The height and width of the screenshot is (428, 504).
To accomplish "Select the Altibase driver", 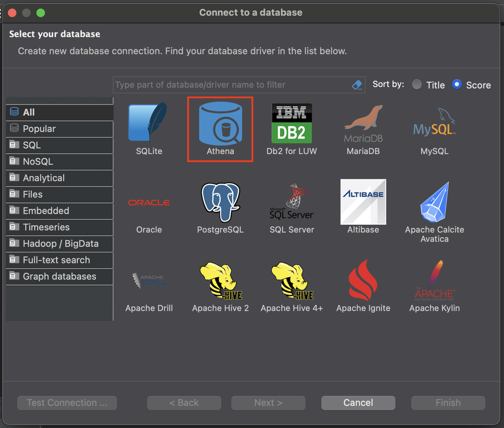I will (x=363, y=202).
